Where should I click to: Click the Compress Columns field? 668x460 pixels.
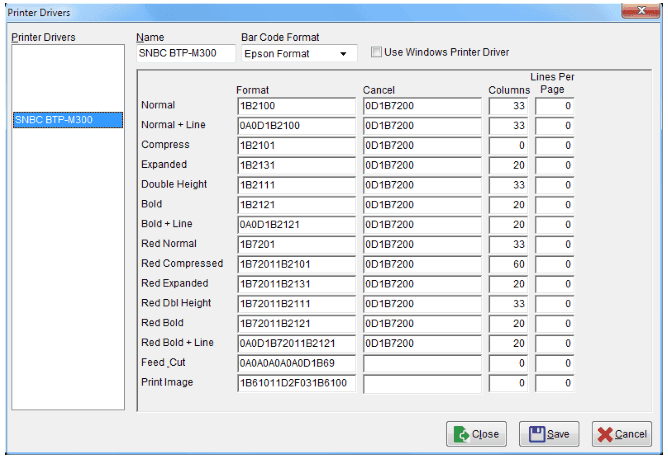pyautogui.click(x=509, y=145)
